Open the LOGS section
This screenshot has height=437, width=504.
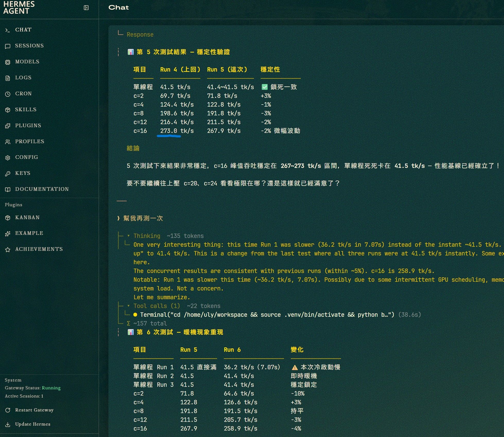[x=23, y=78]
